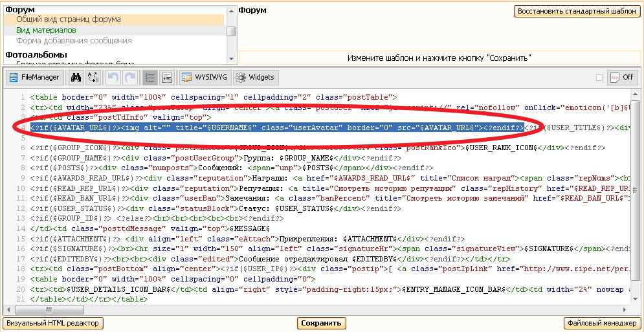Image resolution: width=644 pixels, height=332 pixels.
Task: Click the 'Сохранить' button
Action: 321,323
